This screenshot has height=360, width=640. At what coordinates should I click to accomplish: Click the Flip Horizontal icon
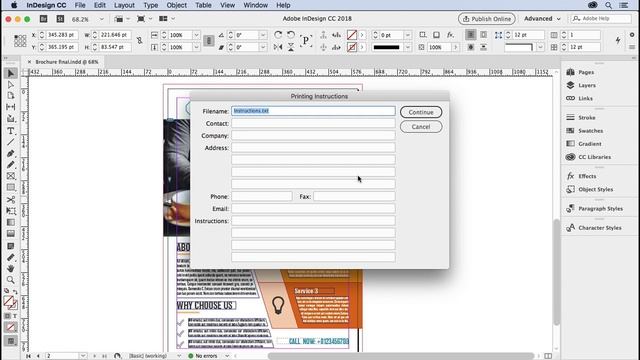(x=278, y=47)
